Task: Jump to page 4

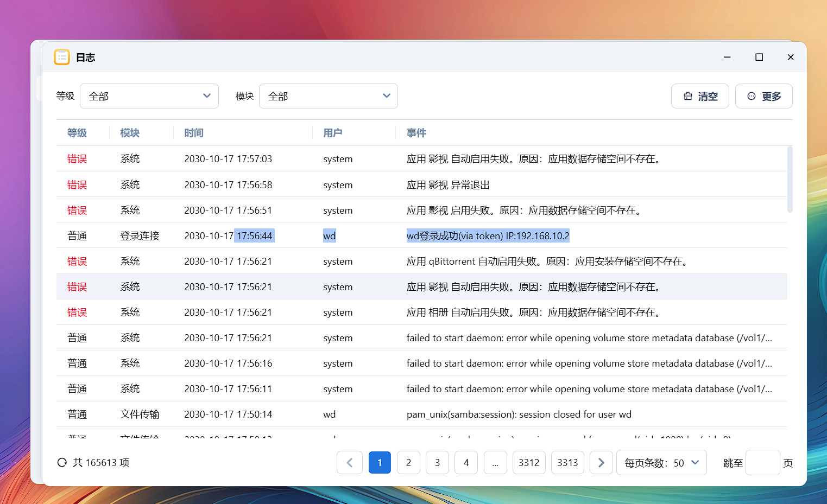Action: point(466,463)
